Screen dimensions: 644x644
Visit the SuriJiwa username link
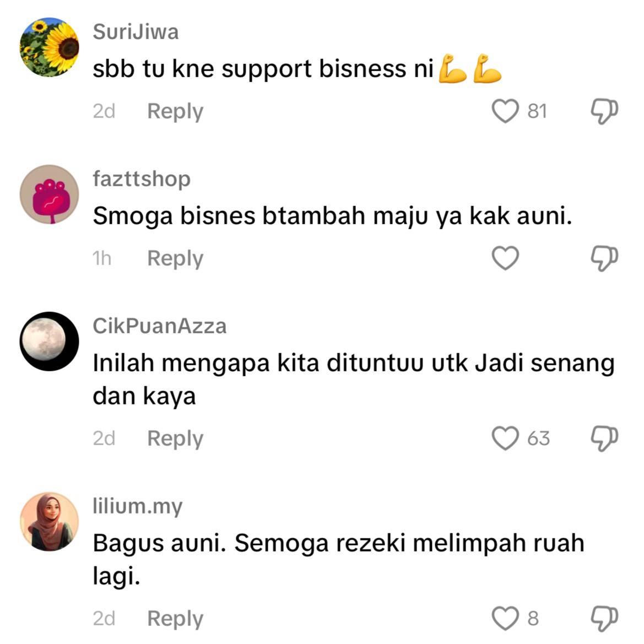136,32
